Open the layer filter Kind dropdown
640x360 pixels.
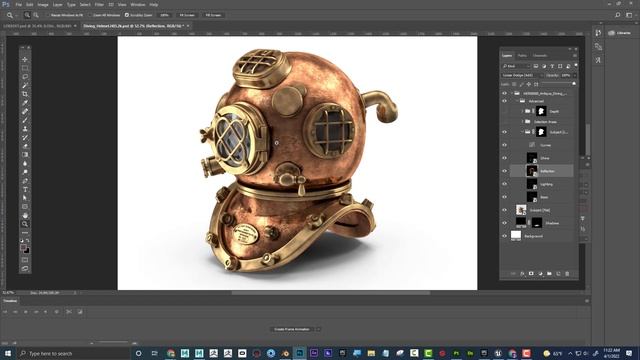point(516,66)
